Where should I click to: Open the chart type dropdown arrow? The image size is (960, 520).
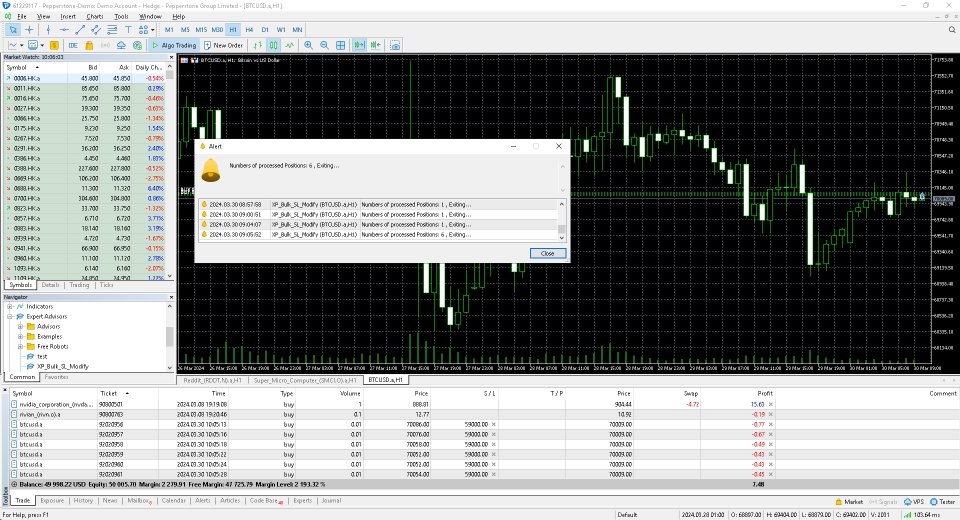coord(22,45)
